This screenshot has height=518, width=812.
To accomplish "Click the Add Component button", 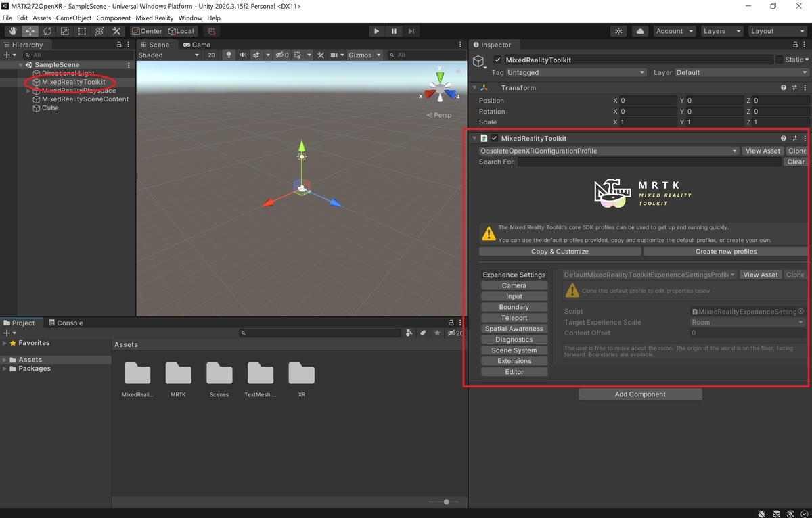I will (640, 394).
